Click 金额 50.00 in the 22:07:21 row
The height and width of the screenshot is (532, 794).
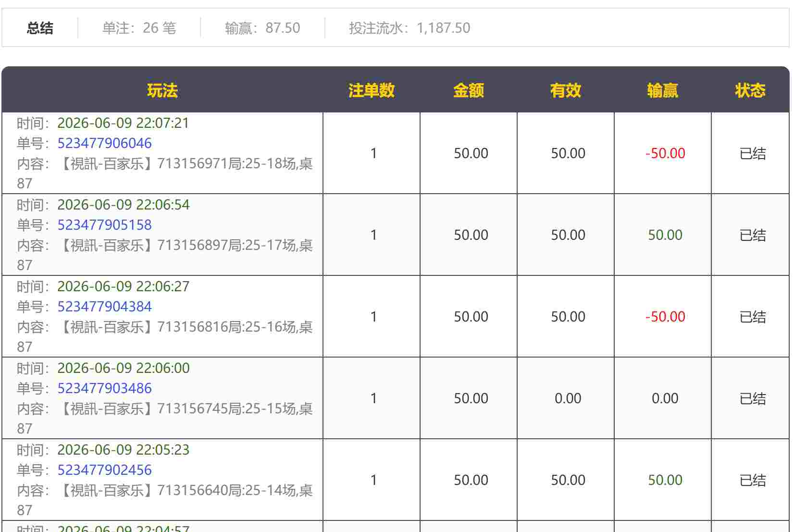point(471,153)
